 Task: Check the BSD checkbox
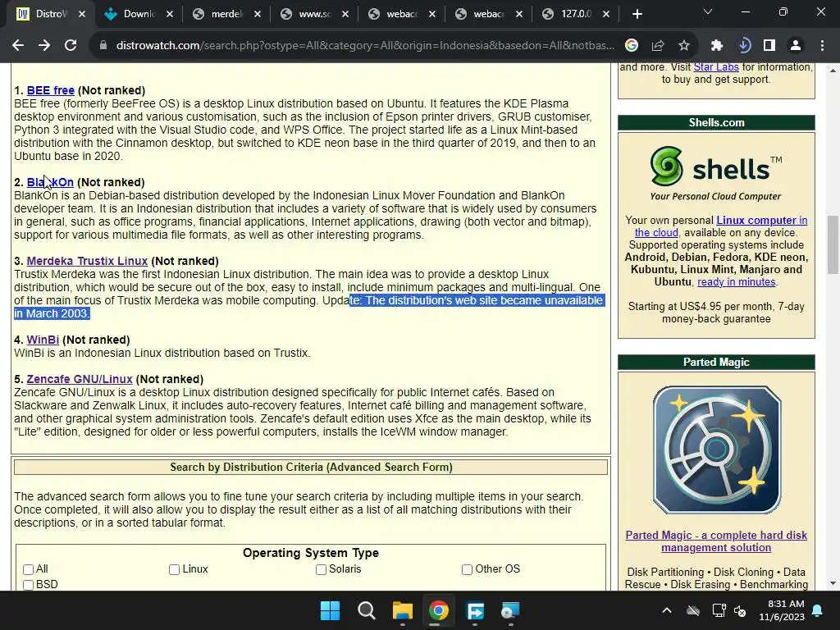[29, 585]
